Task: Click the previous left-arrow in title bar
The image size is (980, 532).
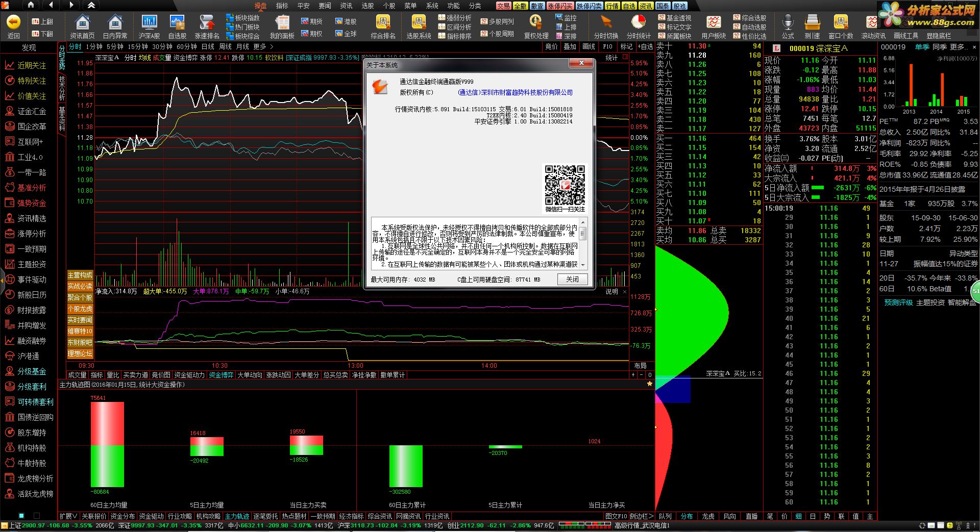Action: 51,5
